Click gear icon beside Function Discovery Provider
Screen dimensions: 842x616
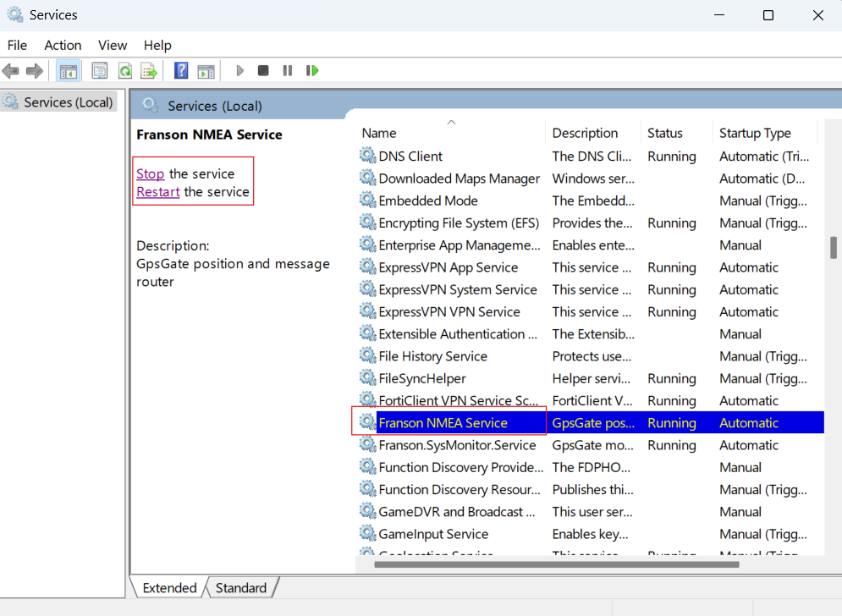(367, 467)
